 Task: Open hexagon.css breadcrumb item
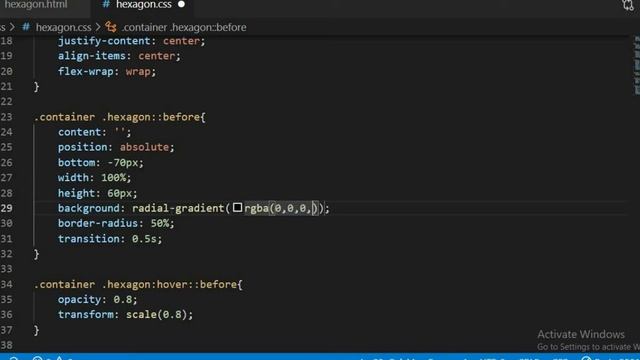pos(63,27)
